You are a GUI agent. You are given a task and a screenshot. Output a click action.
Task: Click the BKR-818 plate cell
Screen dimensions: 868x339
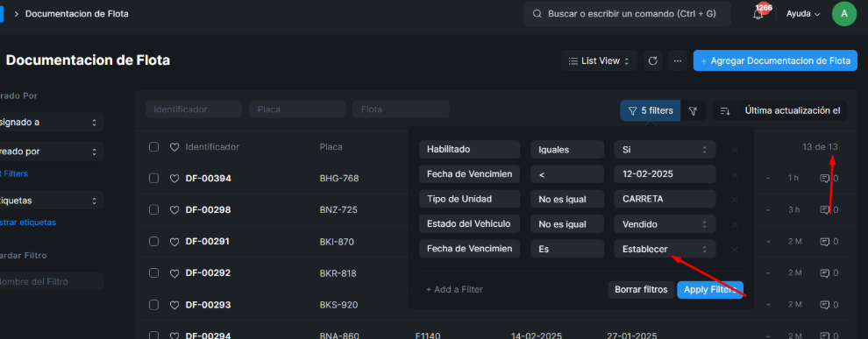coord(338,273)
